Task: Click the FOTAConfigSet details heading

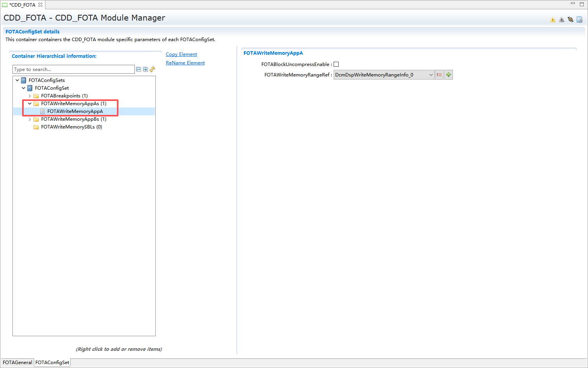Action: [33, 32]
